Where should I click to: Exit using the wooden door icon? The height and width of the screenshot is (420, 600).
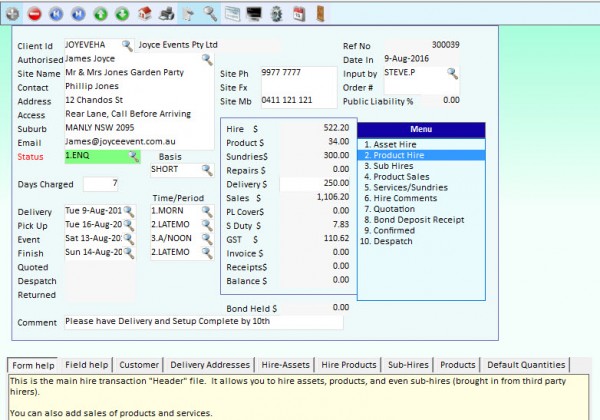click(x=320, y=14)
